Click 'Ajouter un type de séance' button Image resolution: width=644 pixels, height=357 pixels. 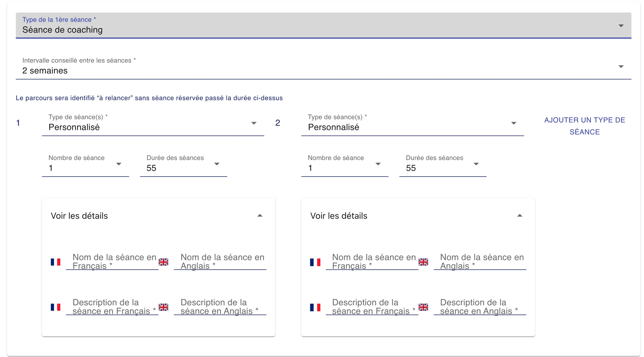(x=585, y=126)
